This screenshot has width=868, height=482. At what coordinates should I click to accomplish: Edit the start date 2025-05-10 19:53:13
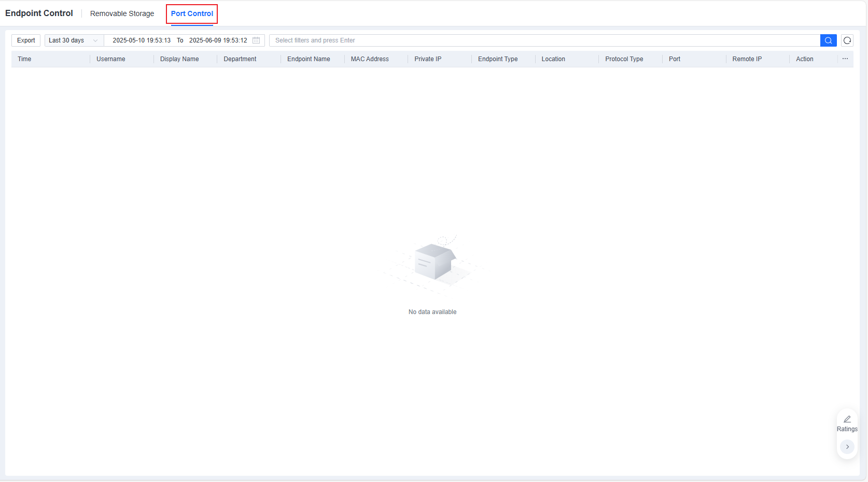[142, 40]
